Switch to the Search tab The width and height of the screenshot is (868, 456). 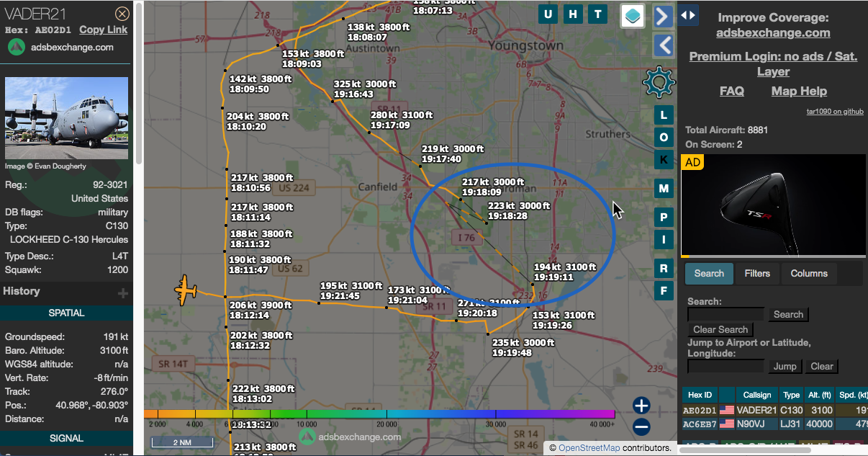tap(709, 273)
